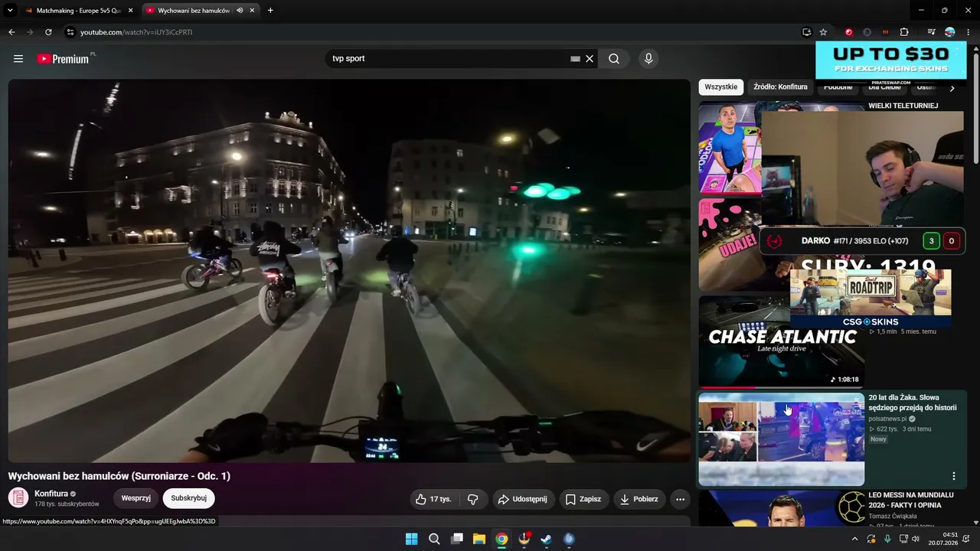Open File Explorer from the taskbar
Viewport: 980px width, 551px height.
coord(479,539)
